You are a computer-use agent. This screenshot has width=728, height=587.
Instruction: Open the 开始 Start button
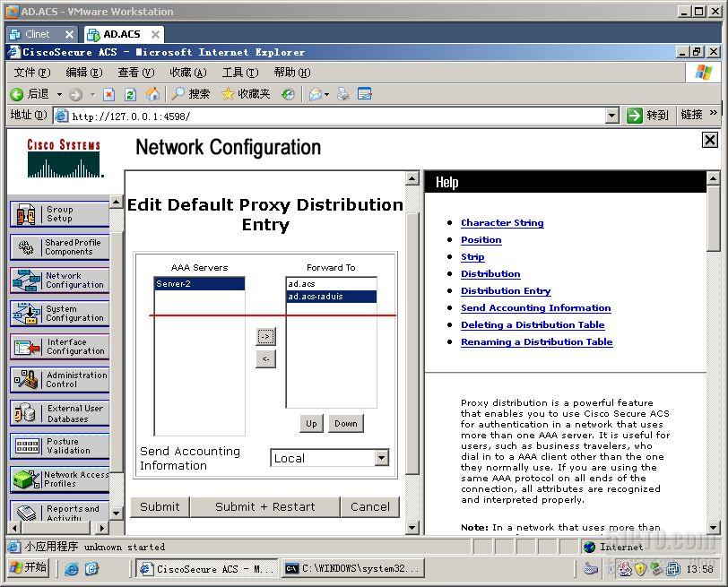[x=29, y=568]
